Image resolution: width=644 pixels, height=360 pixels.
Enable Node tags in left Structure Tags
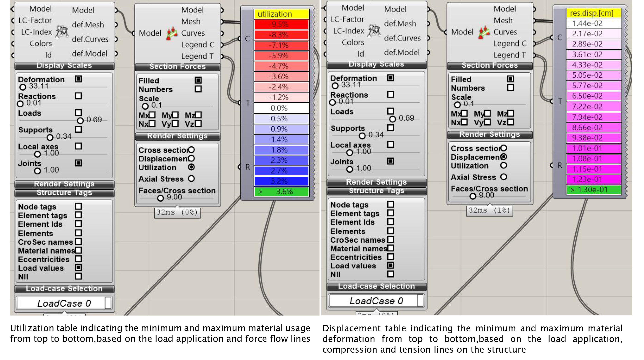pos(78,206)
